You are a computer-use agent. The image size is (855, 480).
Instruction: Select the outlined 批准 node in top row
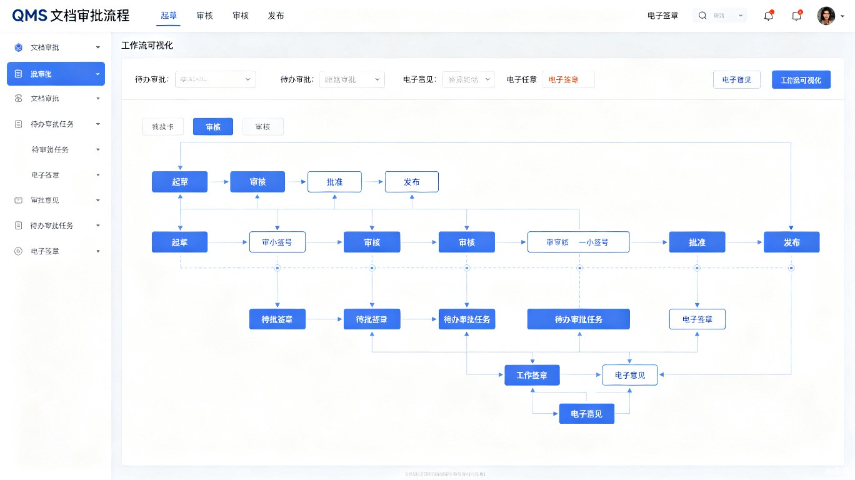pyautogui.click(x=334, y=182)
